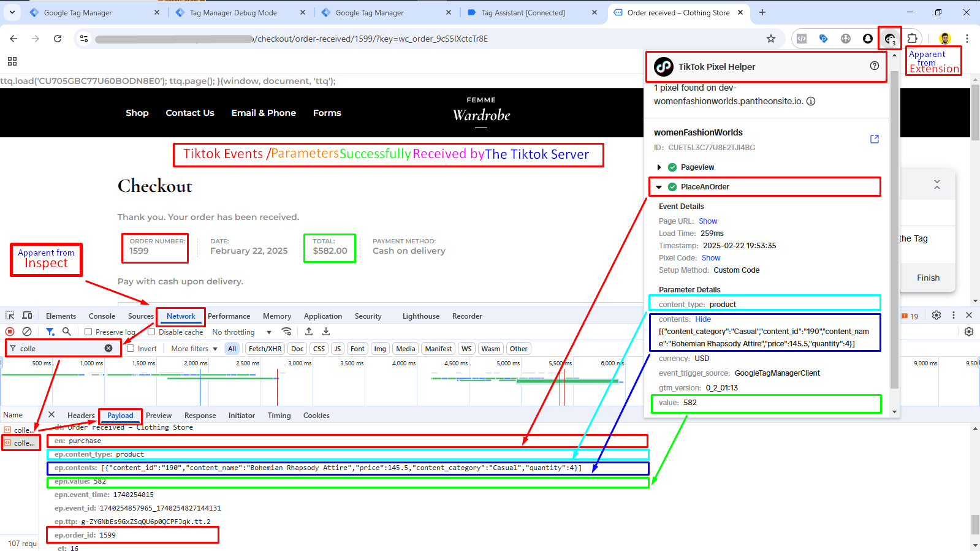Filter requests by CSS type
This screenshot has height=551, width=980.
pos(319,349)
